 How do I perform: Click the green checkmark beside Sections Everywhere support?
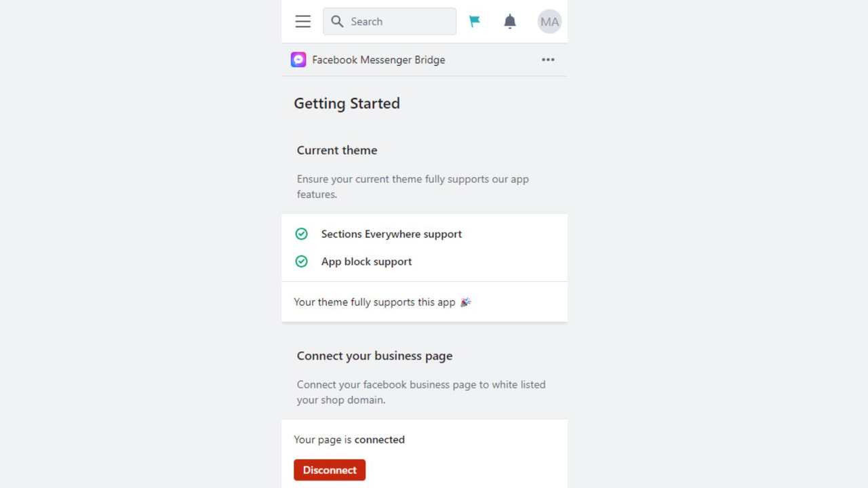(x=302, y=233)
